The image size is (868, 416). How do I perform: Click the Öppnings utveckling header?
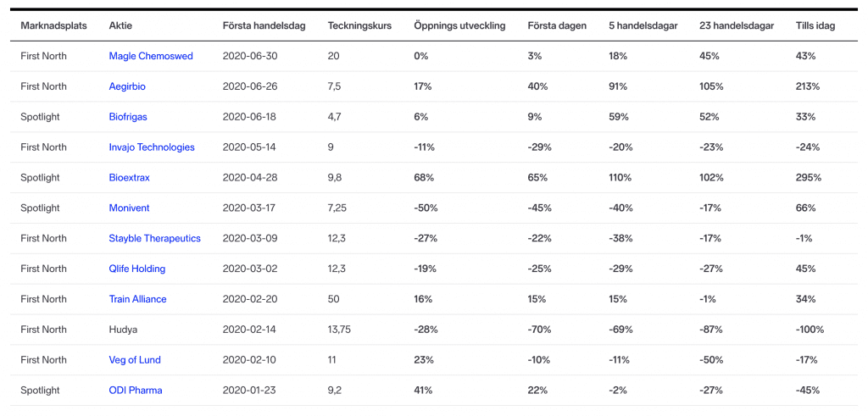pyautogui.click(x=459, y=25)
